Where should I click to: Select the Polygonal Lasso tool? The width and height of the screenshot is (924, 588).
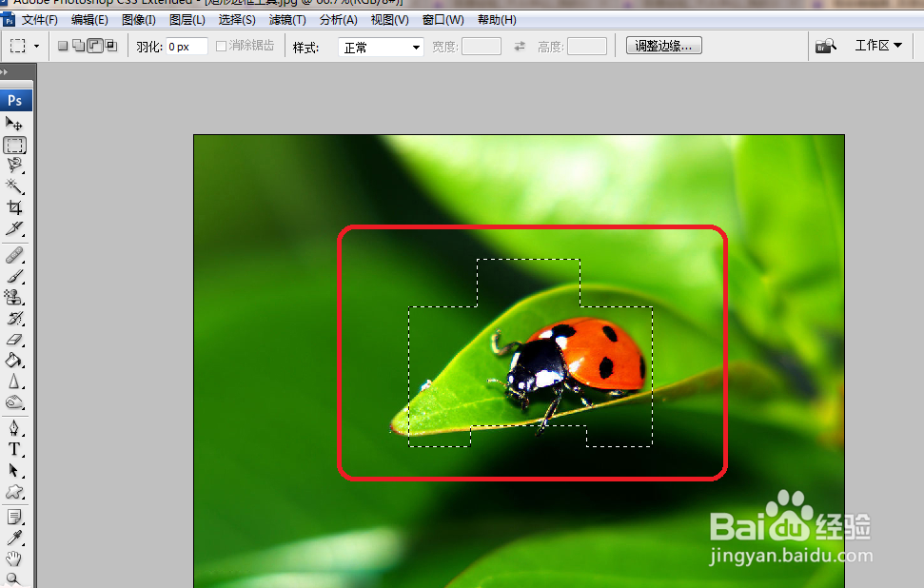click(x=14, y=165)
